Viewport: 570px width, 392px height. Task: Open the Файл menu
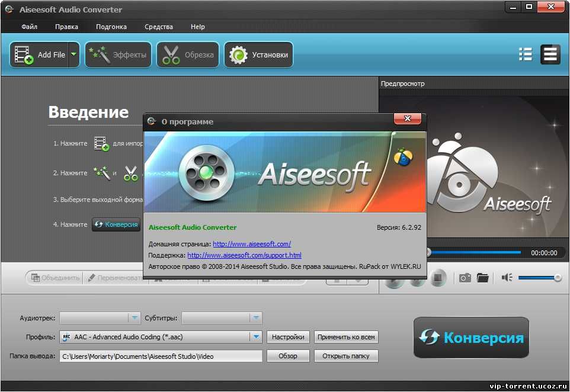click(x=30, y=27)
